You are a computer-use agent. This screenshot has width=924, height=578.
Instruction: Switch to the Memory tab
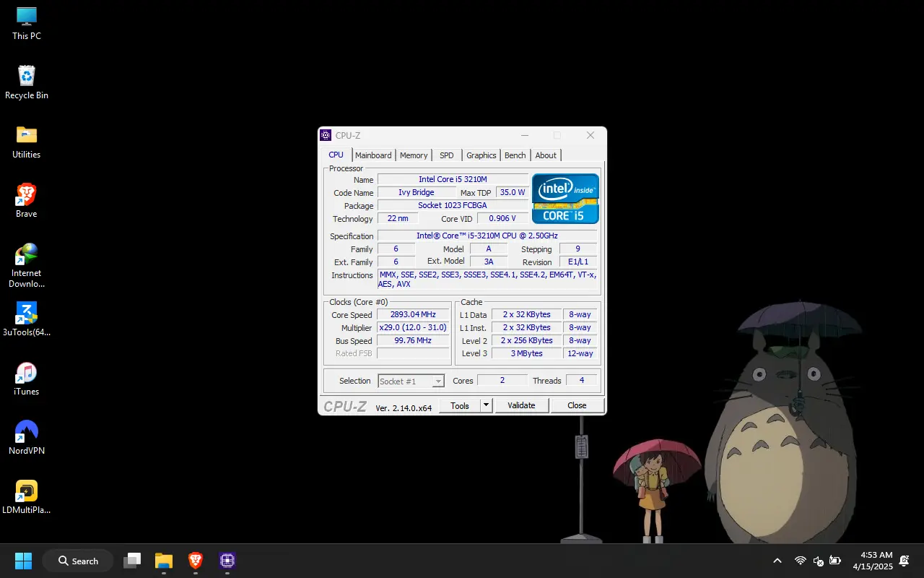coord(414,155)
